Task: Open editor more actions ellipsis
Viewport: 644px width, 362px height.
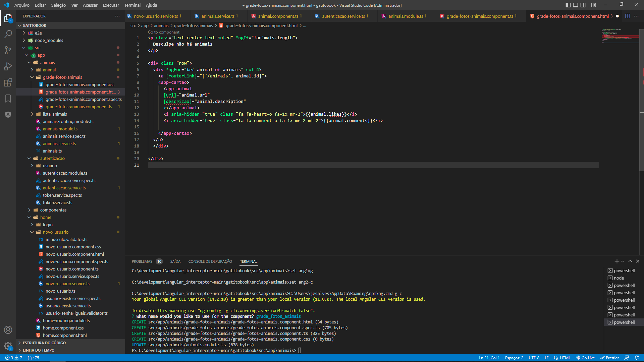Action: [x=636, y=16]
